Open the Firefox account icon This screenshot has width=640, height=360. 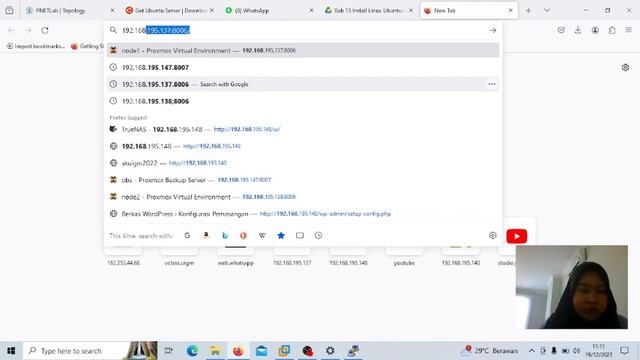pyautogui.click(x=595, y=30)
